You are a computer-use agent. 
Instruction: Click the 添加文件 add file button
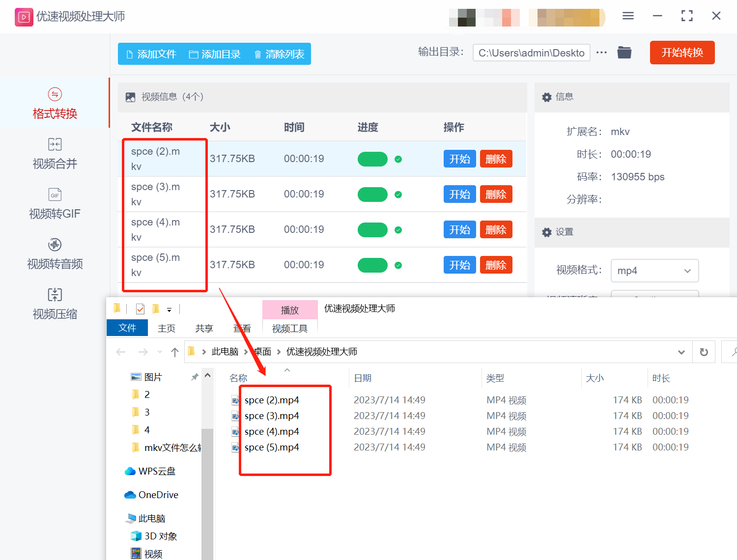coord(151,54)
